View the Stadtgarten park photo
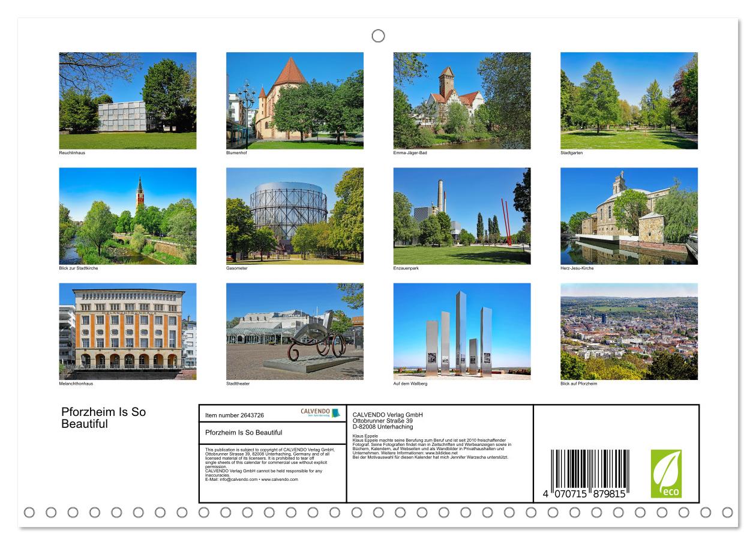The width and height of the screenshot is (756, 545). click(629, 101)
